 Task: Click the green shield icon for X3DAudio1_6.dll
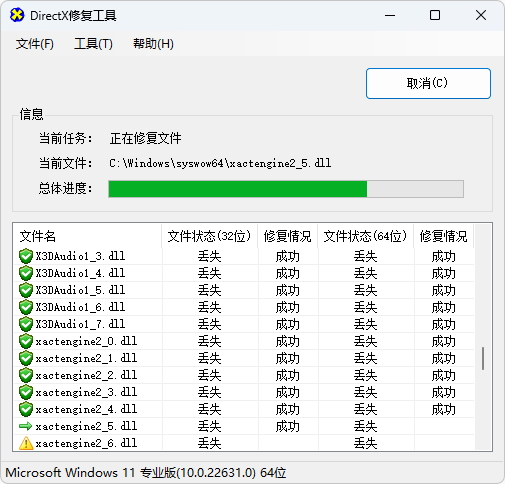pyautogui.click(x=26, y=307)
